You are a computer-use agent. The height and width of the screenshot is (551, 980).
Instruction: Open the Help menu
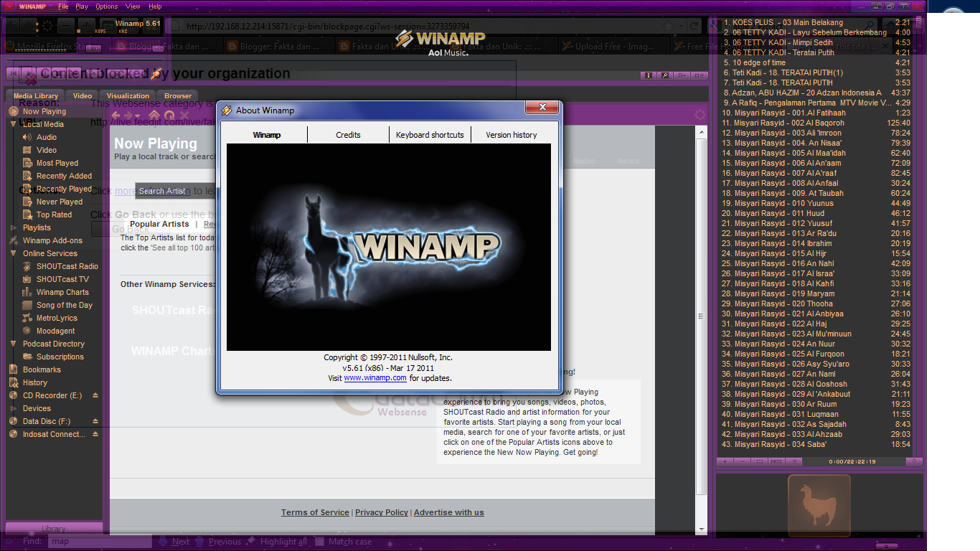tap(155, 6)
